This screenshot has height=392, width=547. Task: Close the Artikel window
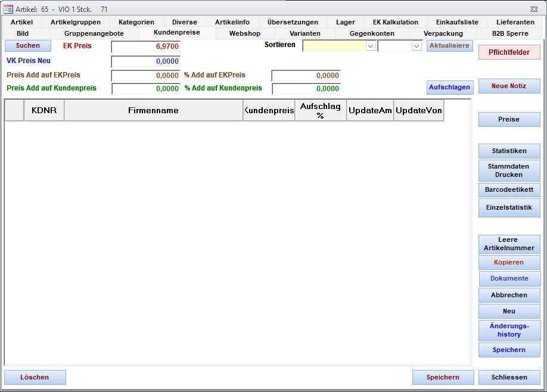(533, 9)
